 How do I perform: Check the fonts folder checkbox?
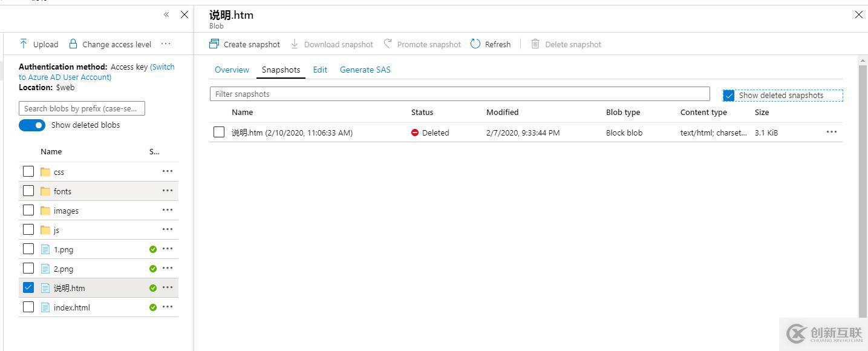(28, 191)
